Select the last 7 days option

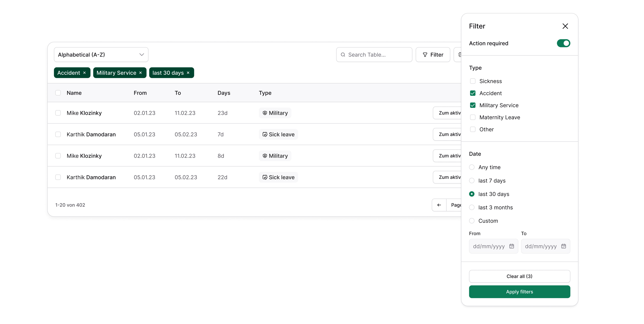[472, 181]
